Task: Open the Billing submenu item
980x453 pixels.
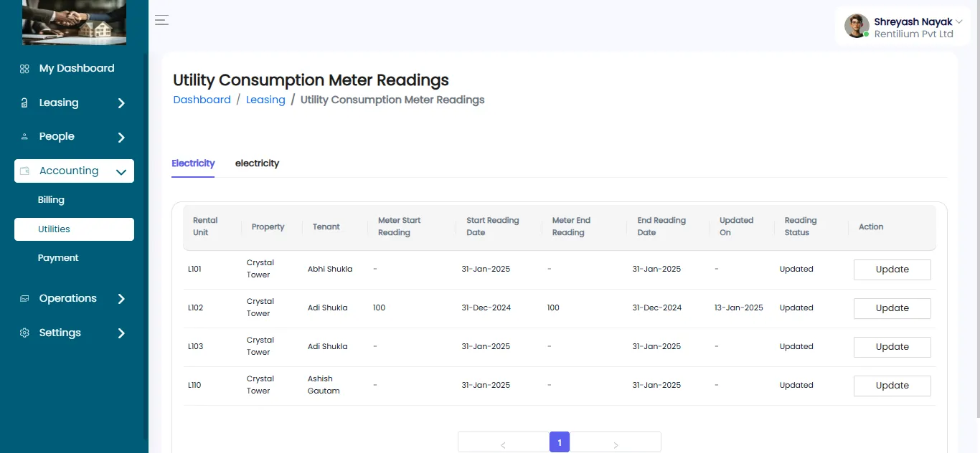Action: tap(51, 200)
